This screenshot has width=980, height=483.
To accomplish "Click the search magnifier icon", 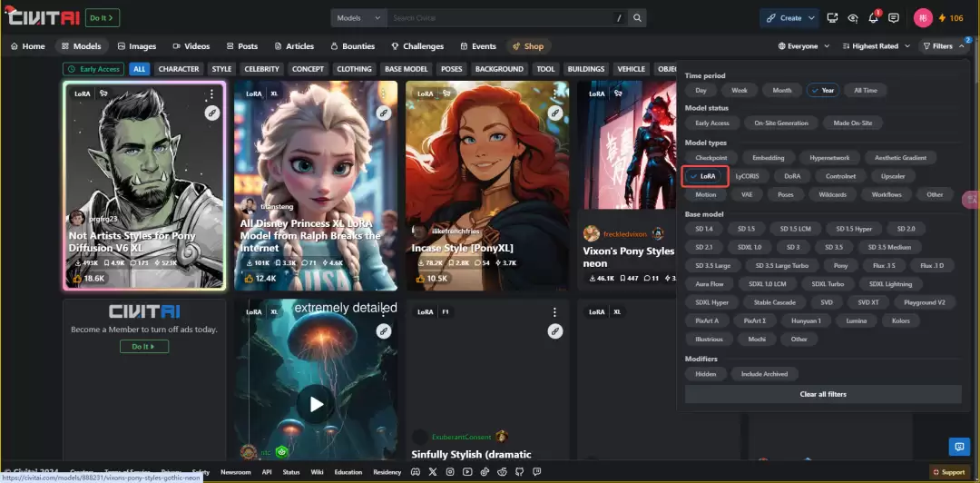I will click(637, 18).
